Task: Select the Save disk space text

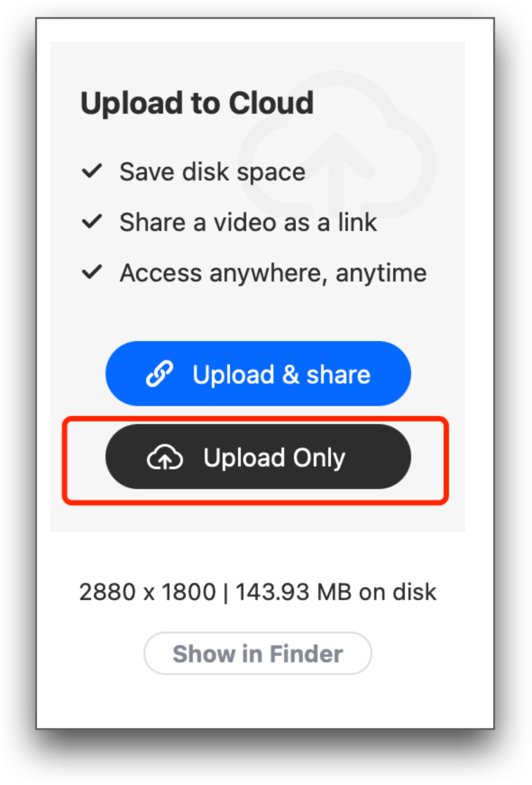Action: point(212,172)
